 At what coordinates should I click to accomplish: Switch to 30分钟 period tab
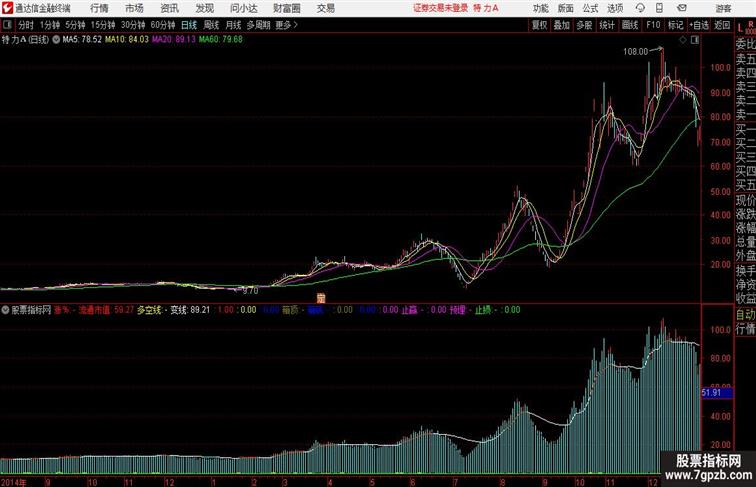pyautogui.click(x=133, y=25)
